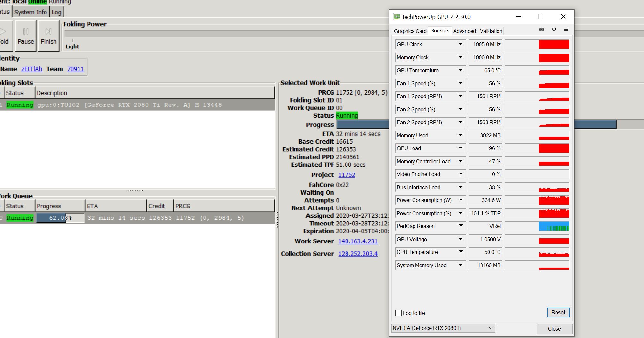The image size is (644, 338).
Task: Open the Log tab in FAHControl
Action: (56, 12)
